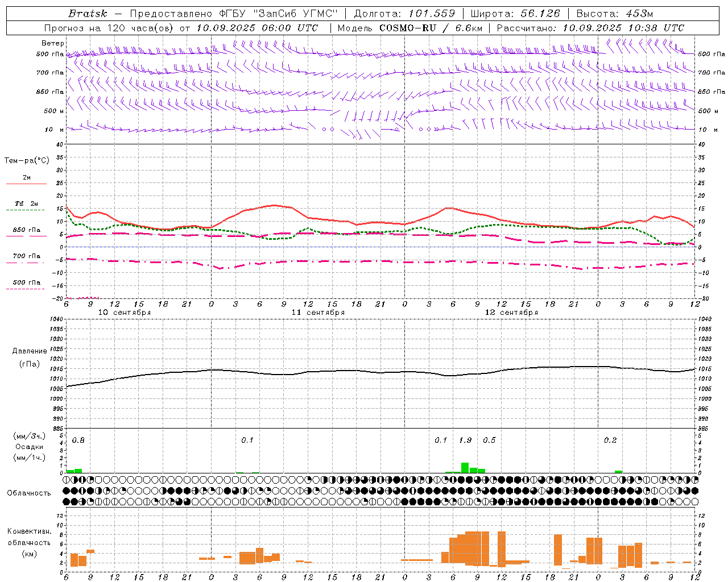Select the 'Широта: 56.126' latitude value
The height and width of the screenshot is (582, 728).
[515, 14]
